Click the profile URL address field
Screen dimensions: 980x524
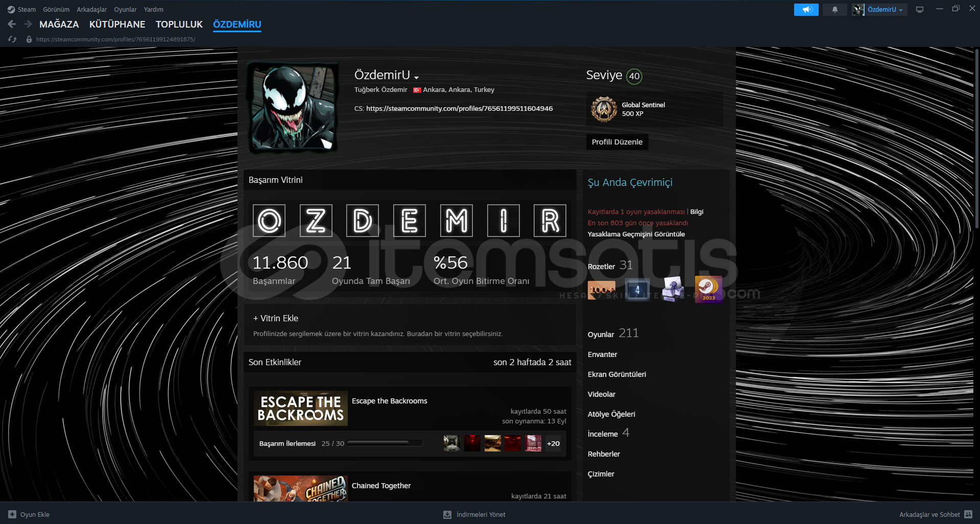coord(116,39)
